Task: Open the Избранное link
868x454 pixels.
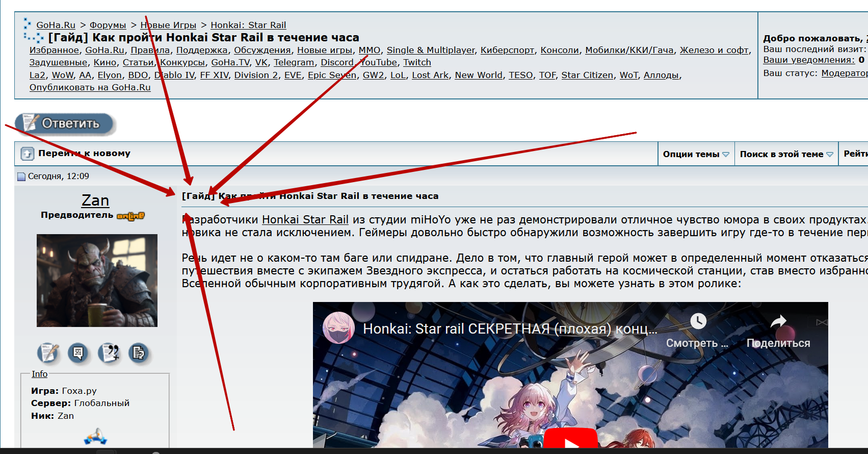Action: coord(54,50)
